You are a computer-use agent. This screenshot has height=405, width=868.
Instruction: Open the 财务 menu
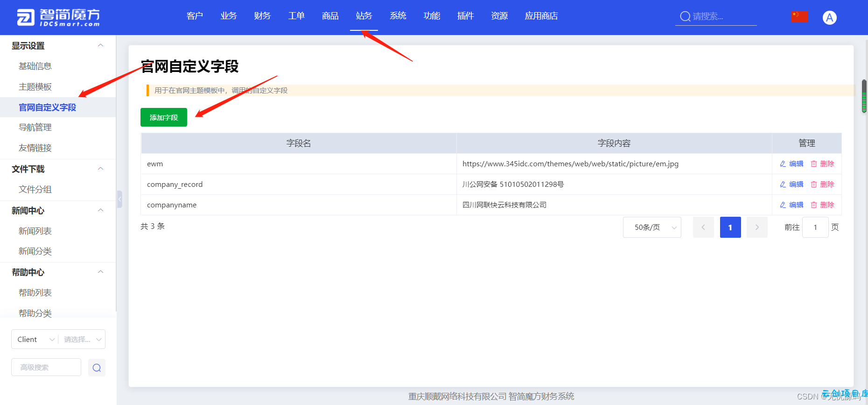262,16
